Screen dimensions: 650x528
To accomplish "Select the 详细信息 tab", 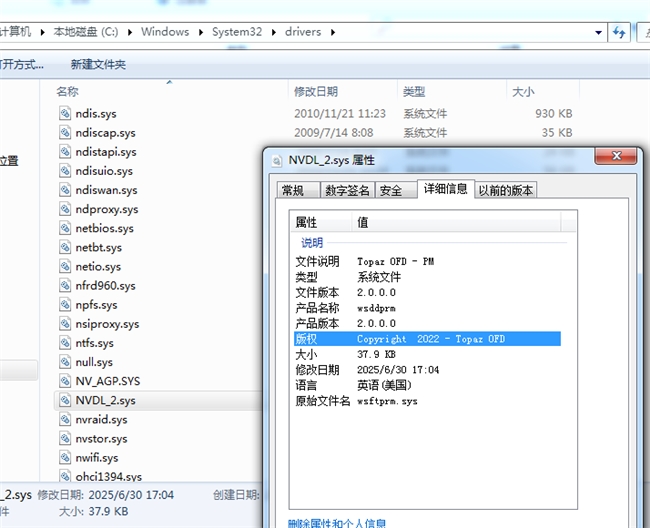I will [x=446, y=189].
